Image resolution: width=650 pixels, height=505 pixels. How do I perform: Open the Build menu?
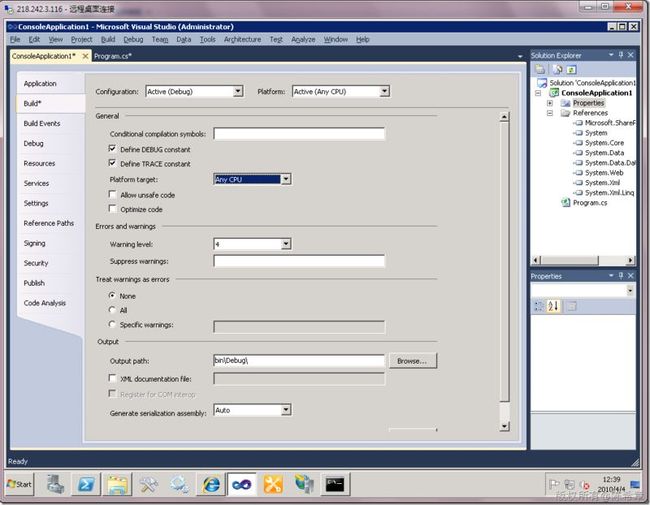(108, 39)
